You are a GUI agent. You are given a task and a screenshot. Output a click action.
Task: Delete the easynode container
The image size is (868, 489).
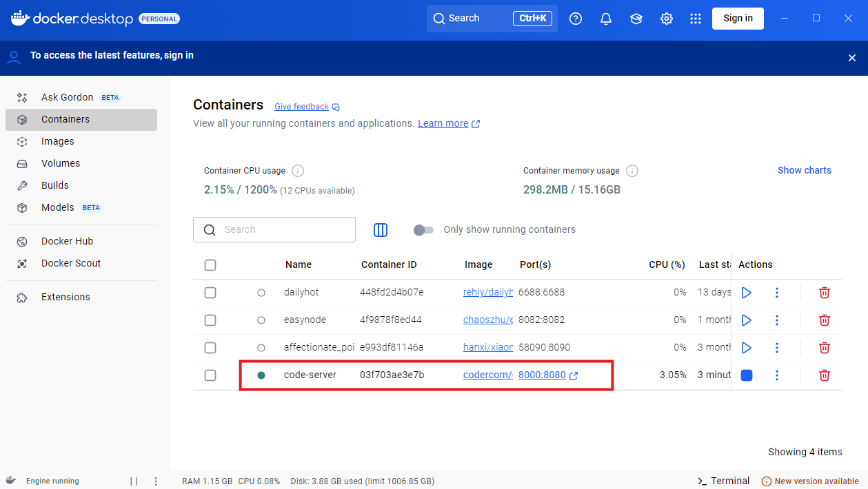point(824,320)
